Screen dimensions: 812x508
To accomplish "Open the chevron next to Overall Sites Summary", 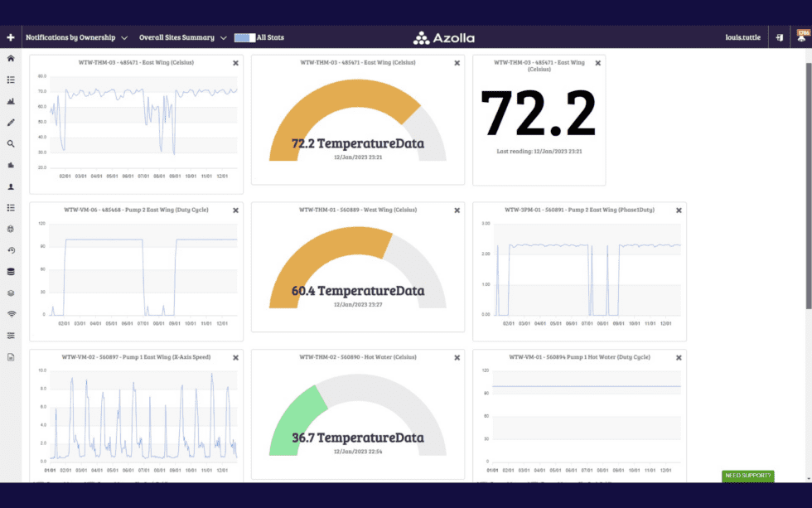I will coord(223,37).
